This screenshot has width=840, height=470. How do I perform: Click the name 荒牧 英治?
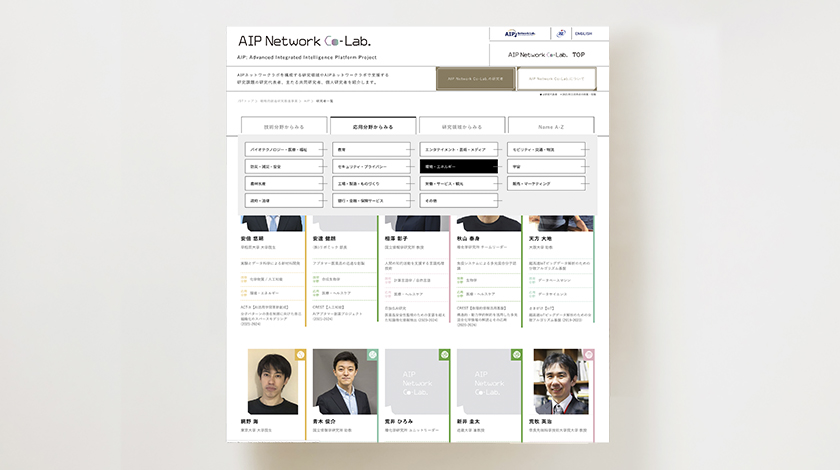540,421
